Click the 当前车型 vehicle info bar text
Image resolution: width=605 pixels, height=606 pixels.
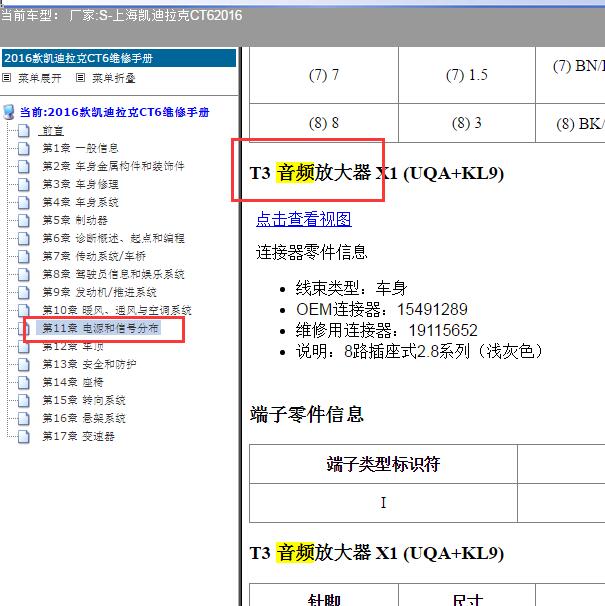coord(122,15)
